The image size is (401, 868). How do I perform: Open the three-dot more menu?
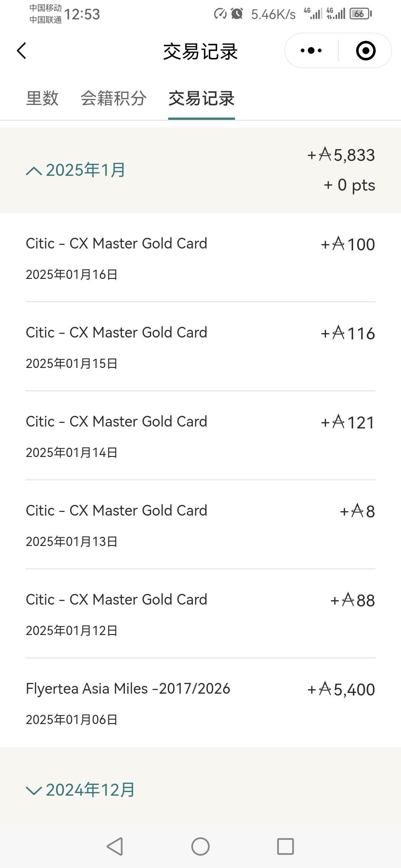click(x=311, y=50)
